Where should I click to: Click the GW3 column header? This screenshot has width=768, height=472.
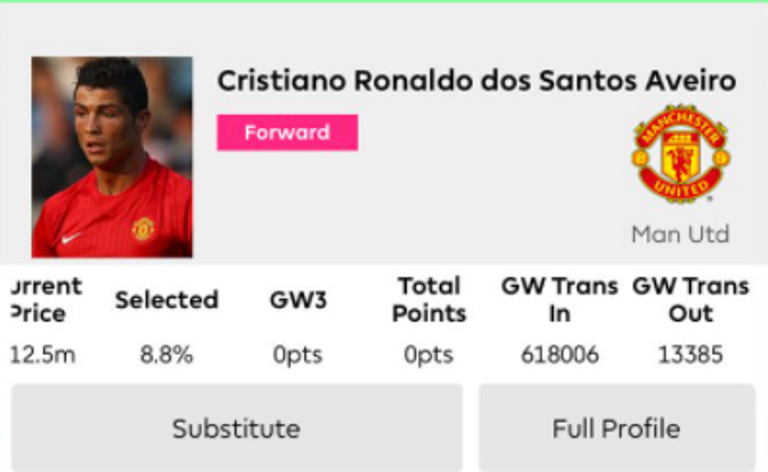point(298,300)
